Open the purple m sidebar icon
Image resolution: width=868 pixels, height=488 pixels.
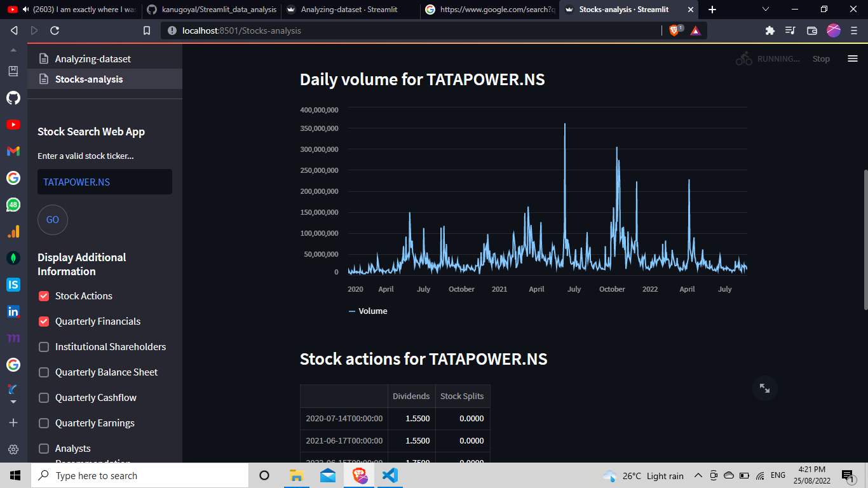tap(13, 338)
